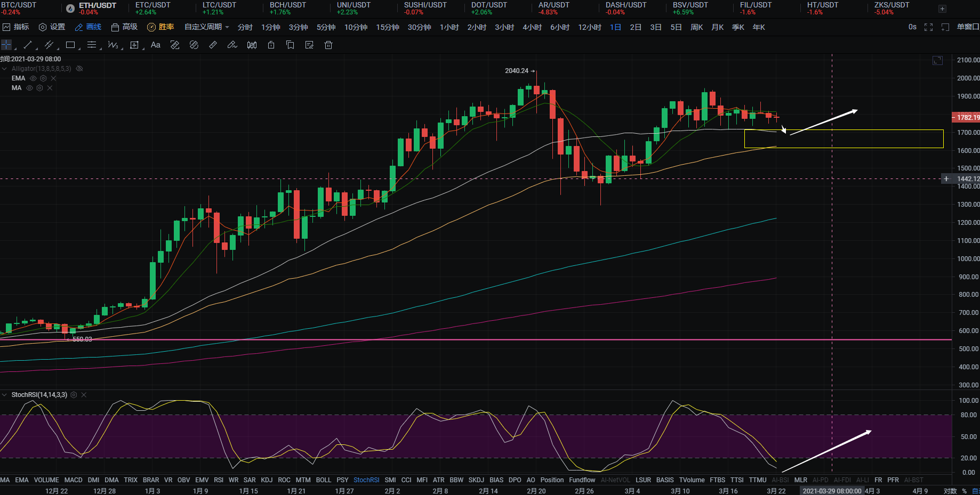980x495 pixels.
Task: Click the 胜率 win rate button
Action: click(161, 27)
